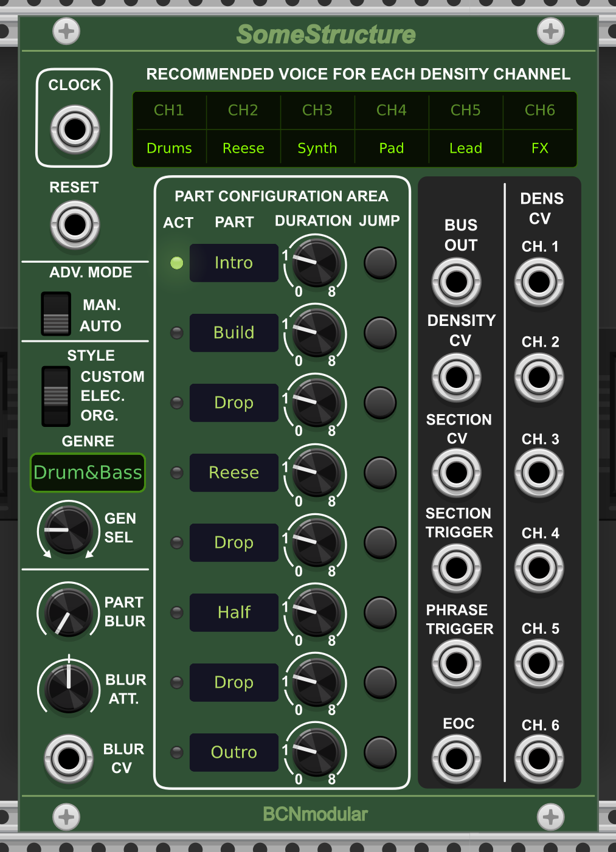Click the Intro DURATION knob
The width and height of the screenshot is (616, 852).
(316, 263)
